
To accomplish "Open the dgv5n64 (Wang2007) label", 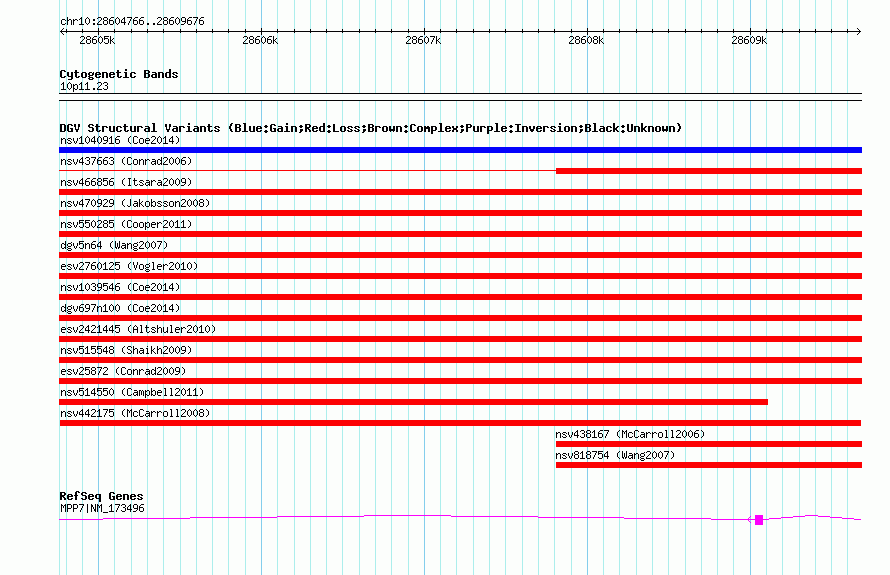I will point(114,245).
